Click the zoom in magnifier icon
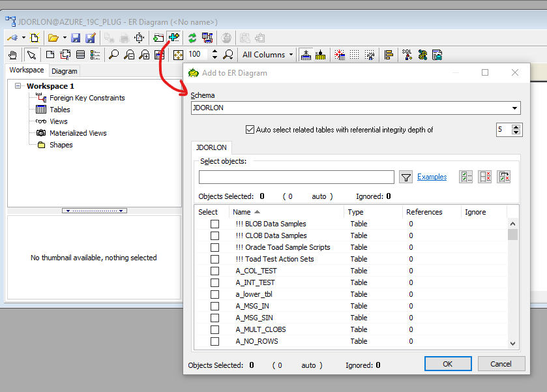 [145, 55]
